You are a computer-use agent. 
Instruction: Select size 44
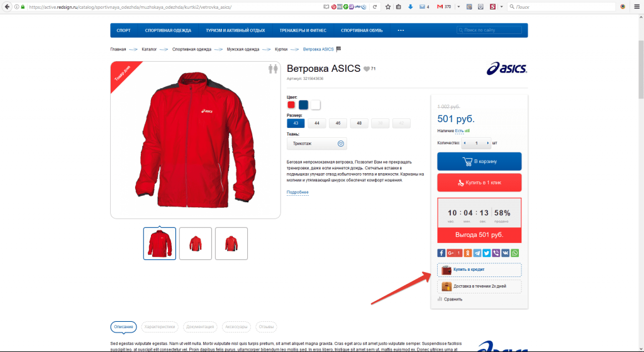(x=317, y=123)
